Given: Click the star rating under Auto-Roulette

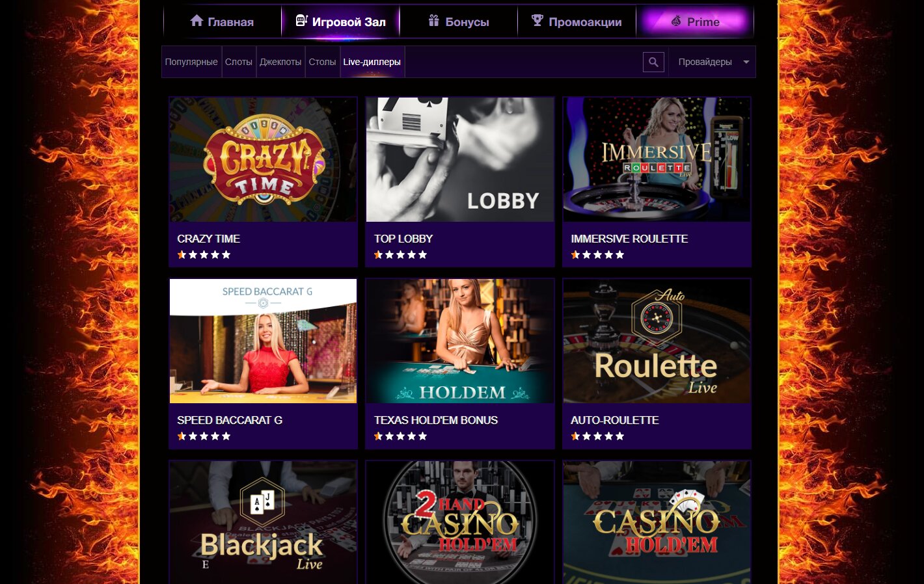Looking at the screenshot, I should coord(597,436).
